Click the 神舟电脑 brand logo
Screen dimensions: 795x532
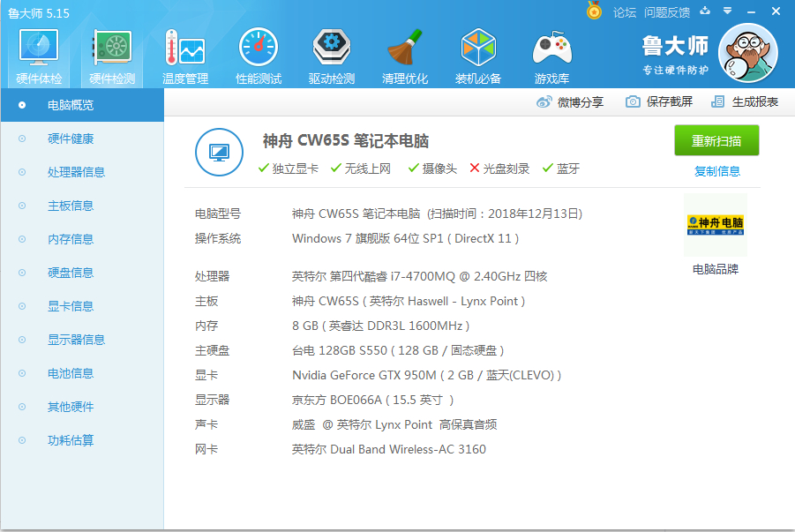(716, 225)
